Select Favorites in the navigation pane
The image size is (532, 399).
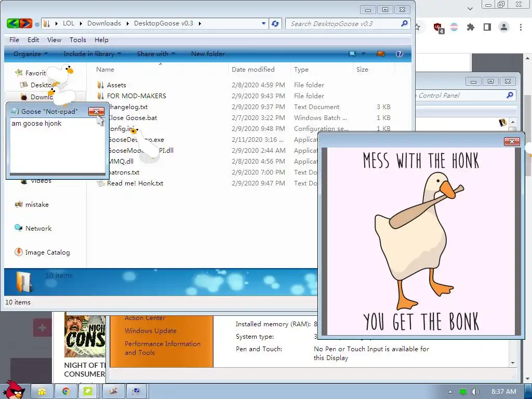click(31, 73)
